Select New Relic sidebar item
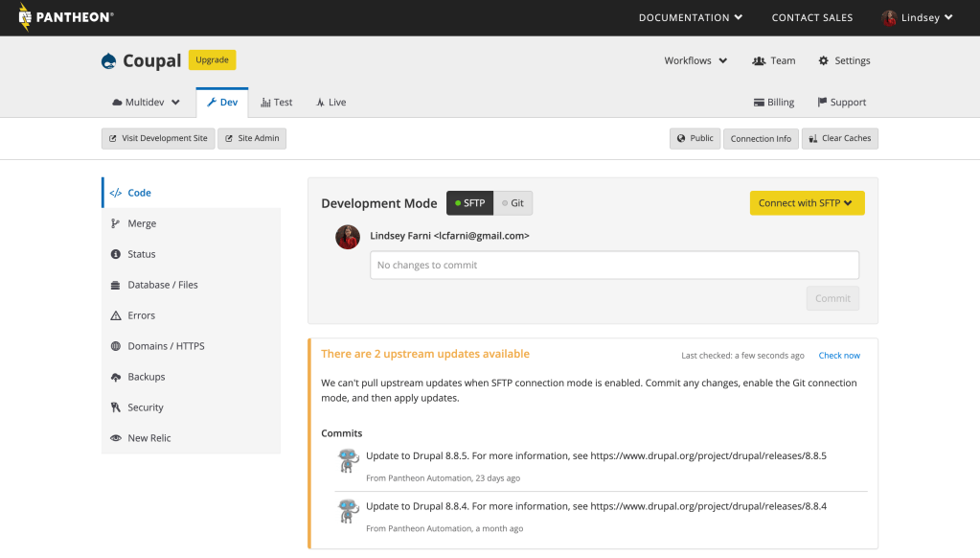This screenshot has height=558, width=980. pyautogui.click(x=148, y=438)
